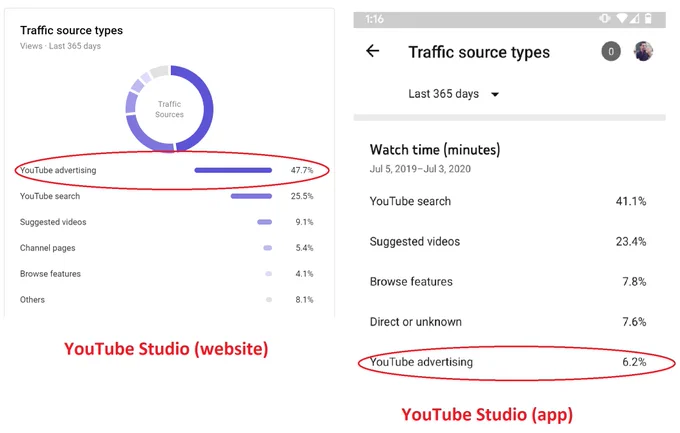Tap the cellular signal icon in status bar
This screenshot has width=680, height=433.
(634, 18)
